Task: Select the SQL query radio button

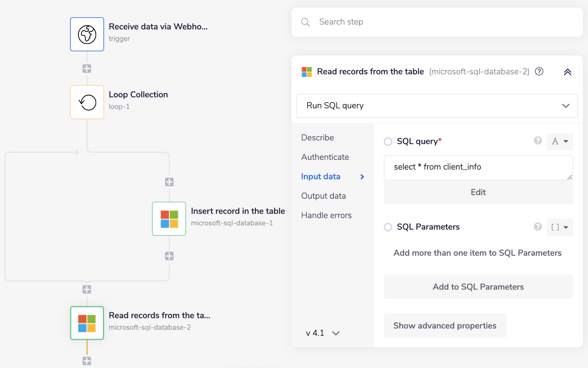Action: (x=388, y=142)
